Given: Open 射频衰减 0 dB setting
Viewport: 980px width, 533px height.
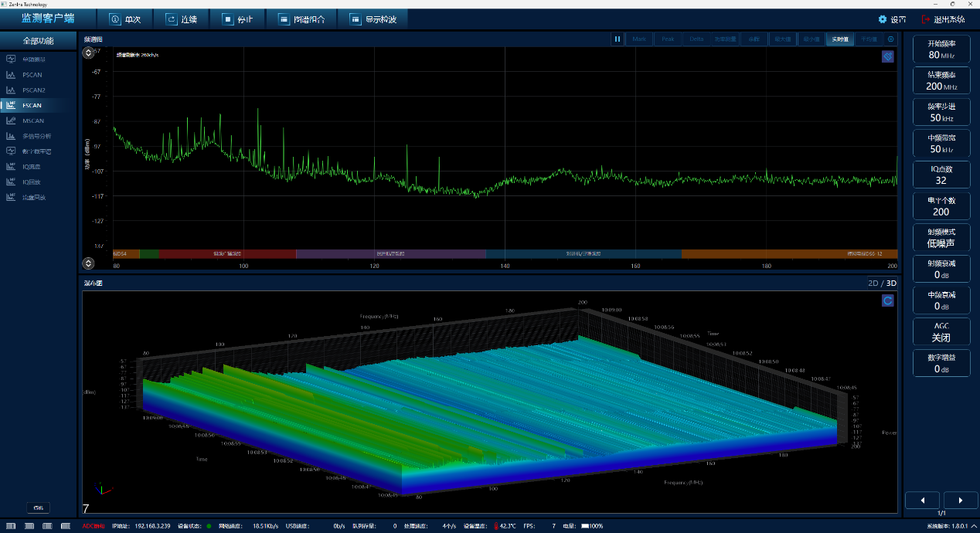Looking at the screenshot, I should pyautogui.click(x=941, y=269).
